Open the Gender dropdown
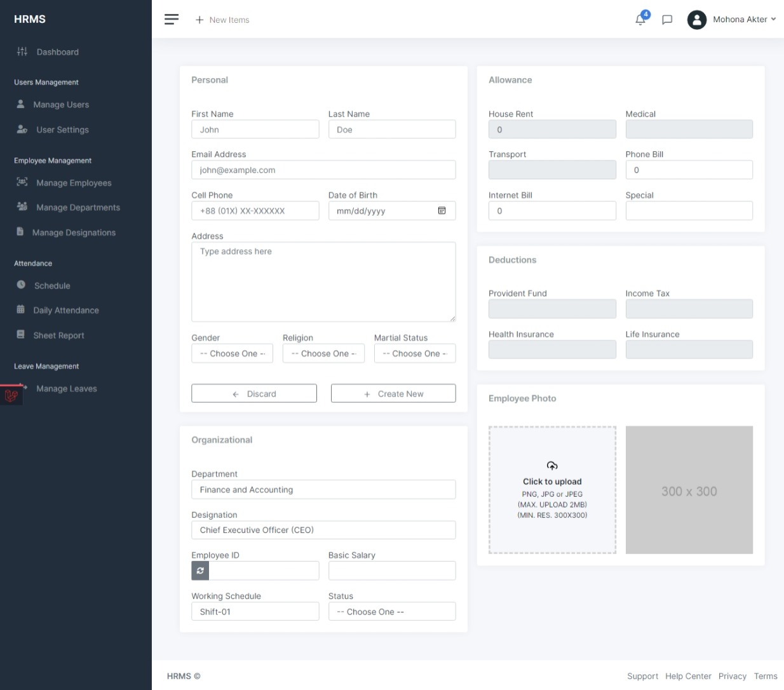The width and height of the screenshot is (784, 690). 232,353
